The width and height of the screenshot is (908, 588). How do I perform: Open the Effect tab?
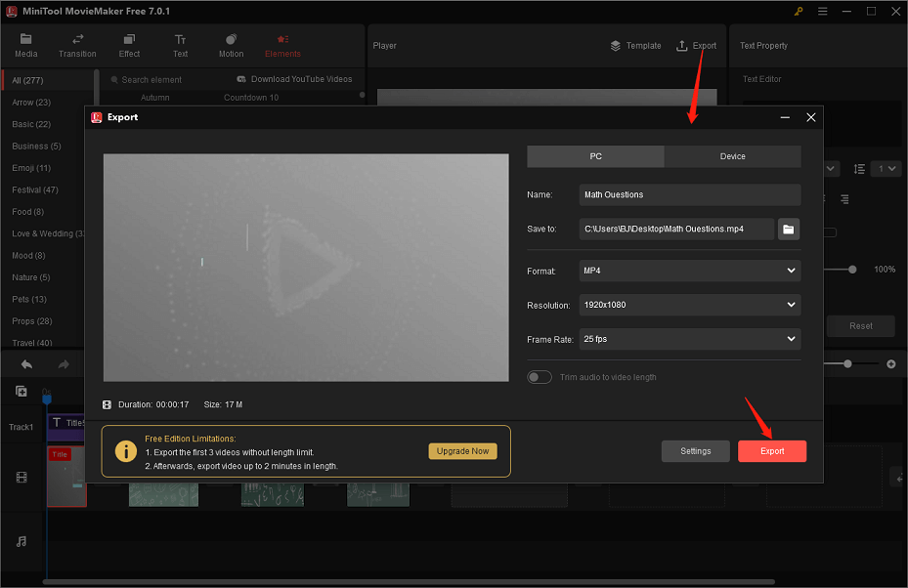tap(129, 46)
